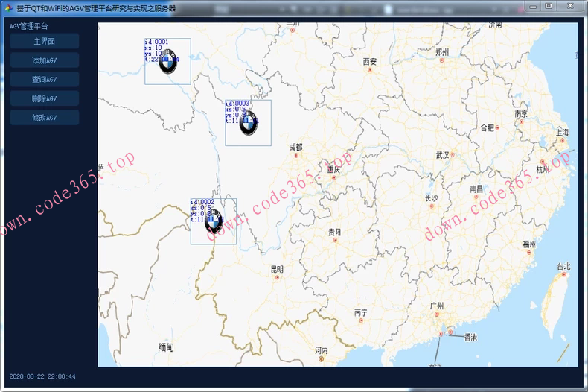Click the 缅甸 country label on map
Screen dimensions: 588x392
(x=166, y=347)
